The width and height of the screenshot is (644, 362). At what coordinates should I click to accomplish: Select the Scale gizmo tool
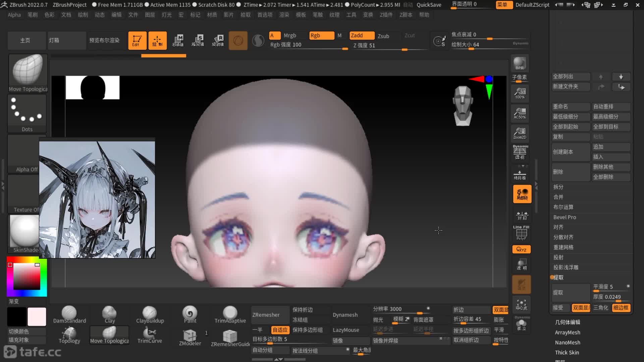198,41
